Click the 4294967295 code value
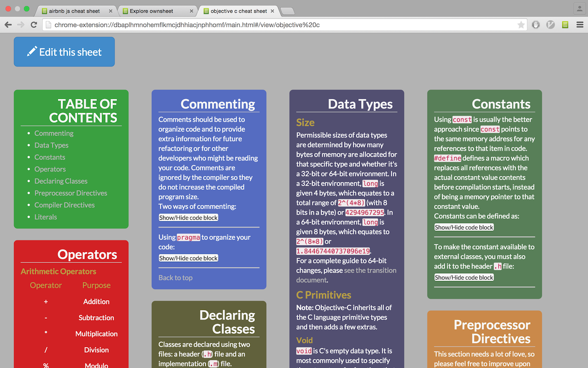588x368 pixels. click(x=366, y=213)
